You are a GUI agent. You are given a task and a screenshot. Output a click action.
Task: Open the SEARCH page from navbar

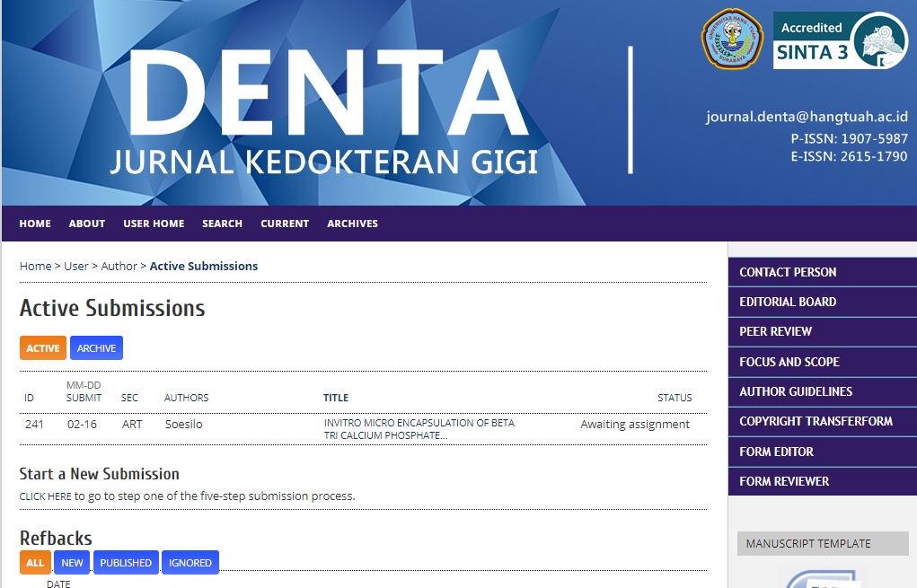[222, 224]
